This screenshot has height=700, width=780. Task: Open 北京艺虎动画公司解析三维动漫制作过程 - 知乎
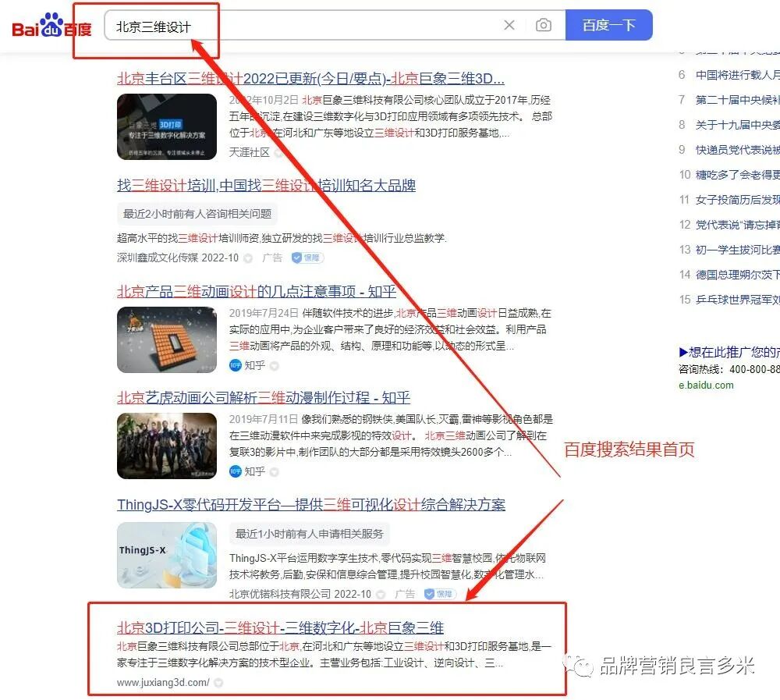point(264,398)
